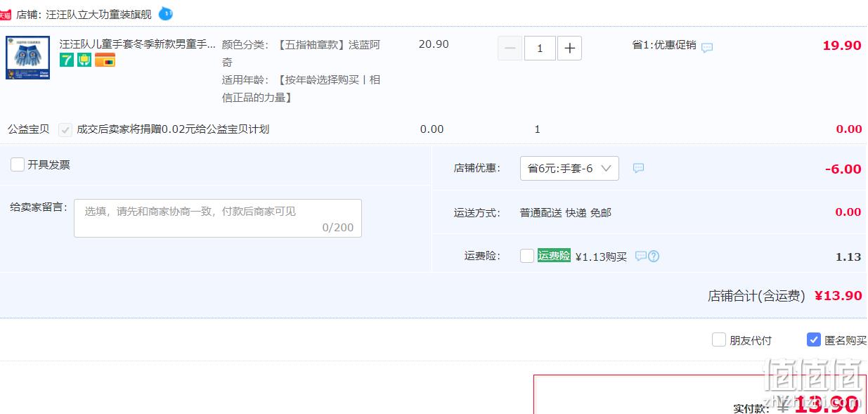868x414 pixels.
Task: Click the 给卖家留言 message input box
Action: 218,218
